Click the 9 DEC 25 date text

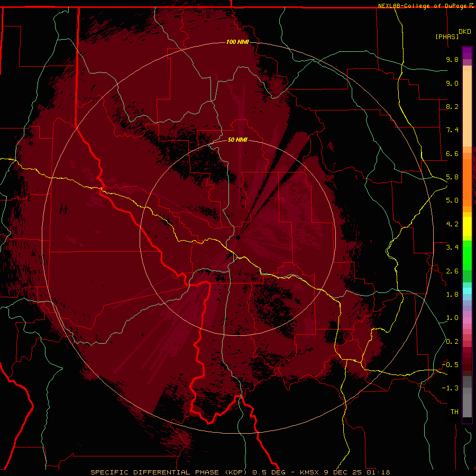[344, 472]
